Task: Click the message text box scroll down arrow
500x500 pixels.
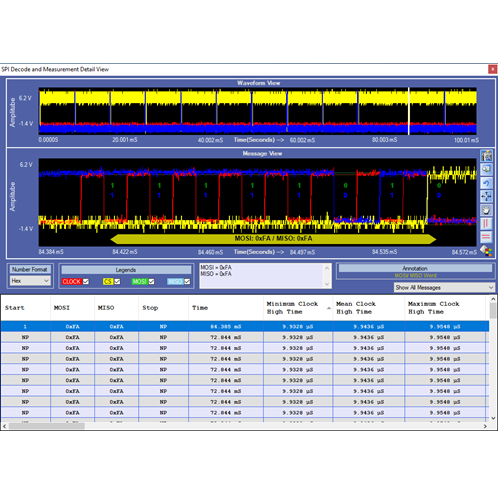Action: 327,284
